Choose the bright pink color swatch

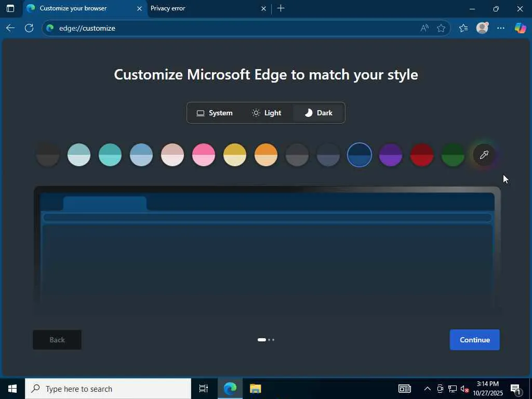pos(204,155)
